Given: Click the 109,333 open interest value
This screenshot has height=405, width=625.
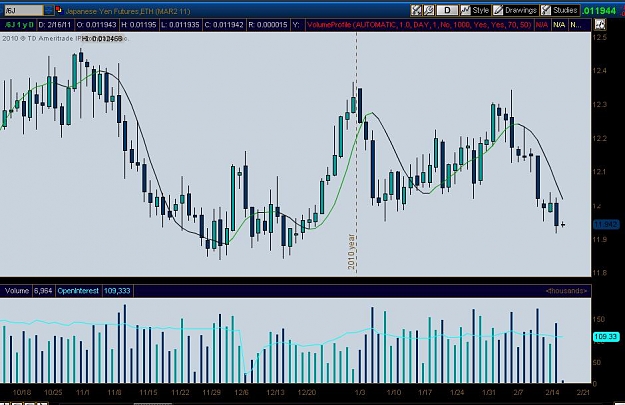Looking at the screenshot, I should tap(117, 291).
